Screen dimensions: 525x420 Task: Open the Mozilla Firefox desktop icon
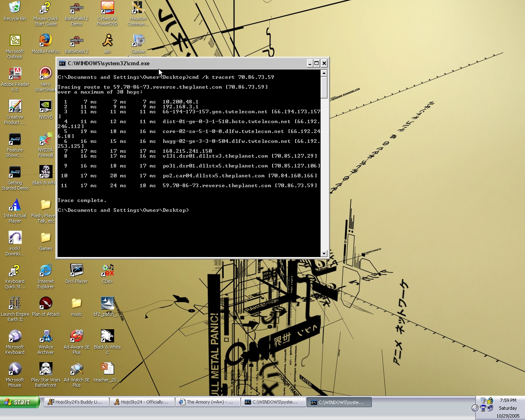(46, 41)
